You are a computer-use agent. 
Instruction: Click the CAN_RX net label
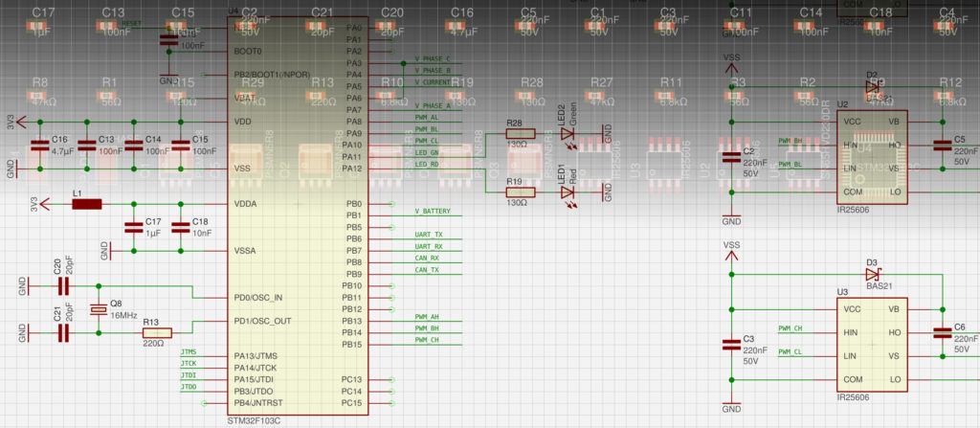[426, 258]
